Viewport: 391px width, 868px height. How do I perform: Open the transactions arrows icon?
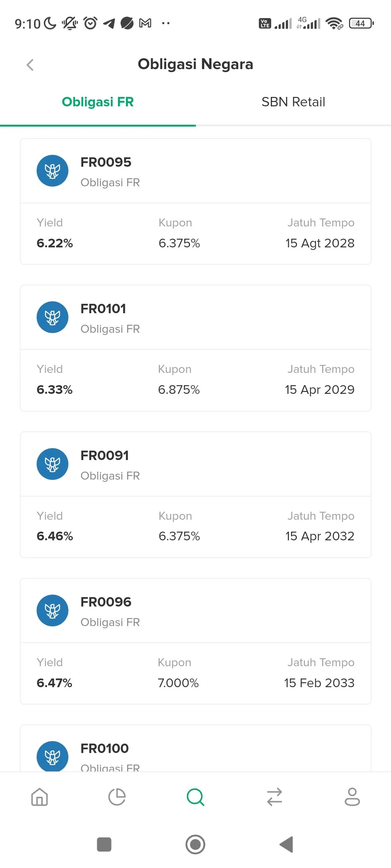tap(274, 797)
